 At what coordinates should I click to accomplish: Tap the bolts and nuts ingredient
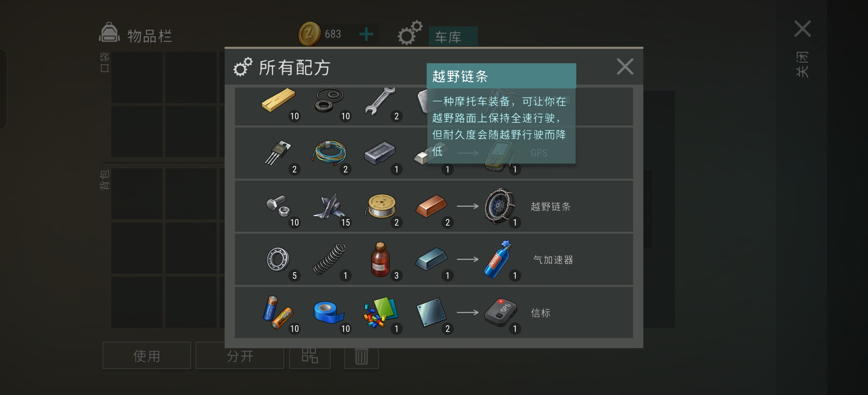coord(278,206)
